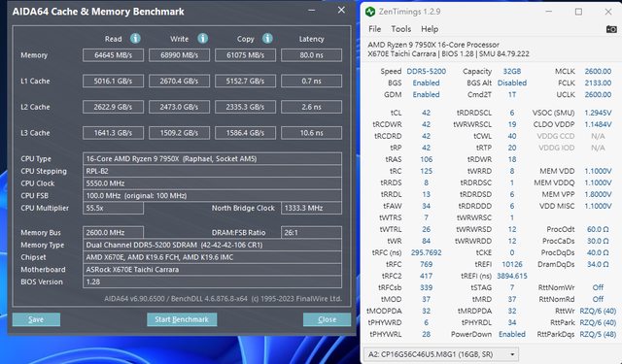
Task: Click the Save button in AIDA64
Action: pyautogui.click(x=36, y=319)
